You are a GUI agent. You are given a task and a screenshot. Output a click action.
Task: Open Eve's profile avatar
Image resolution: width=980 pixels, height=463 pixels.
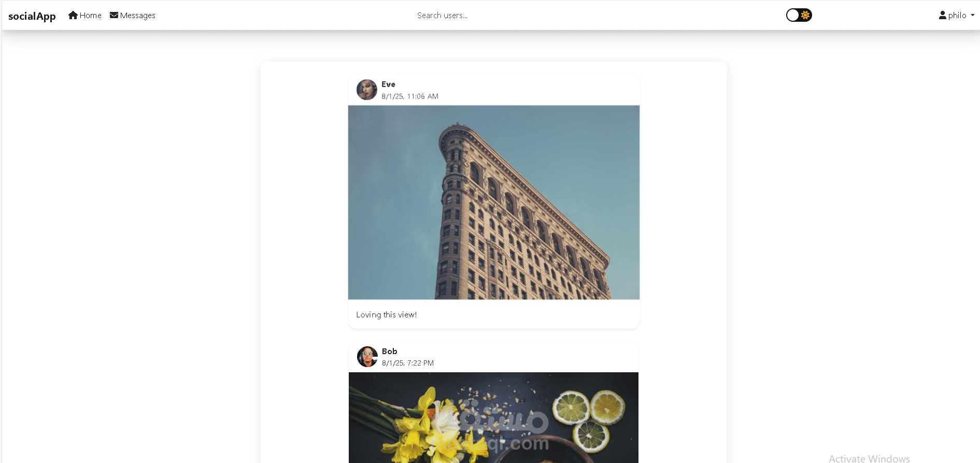point(367,90)
